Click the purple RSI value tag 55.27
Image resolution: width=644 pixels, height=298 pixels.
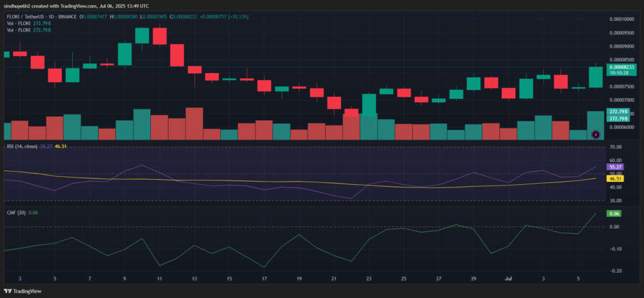tap(614, 167)
